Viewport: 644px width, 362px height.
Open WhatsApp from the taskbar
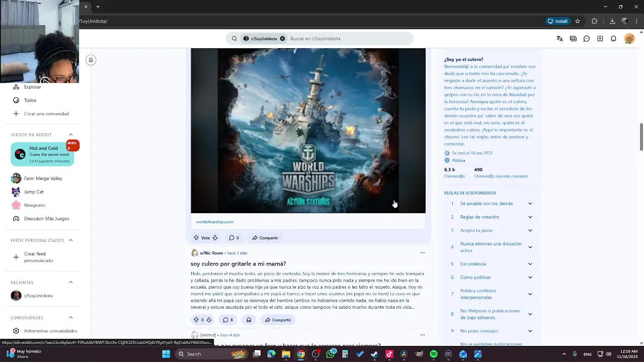pos(331,354)
